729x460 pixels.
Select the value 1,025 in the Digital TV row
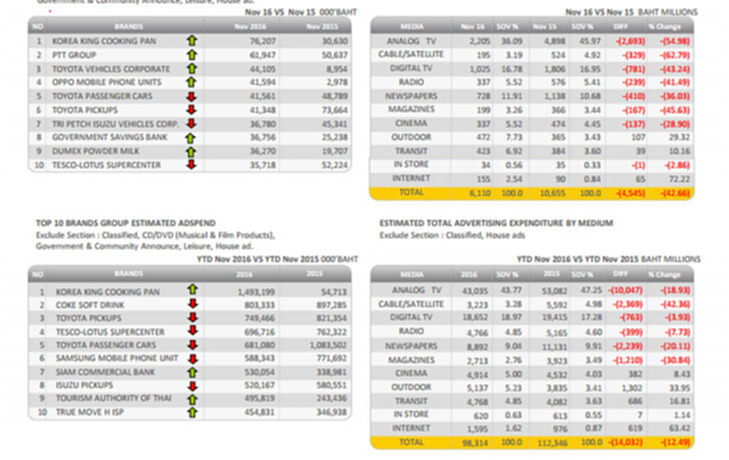(x=480, y=69)
